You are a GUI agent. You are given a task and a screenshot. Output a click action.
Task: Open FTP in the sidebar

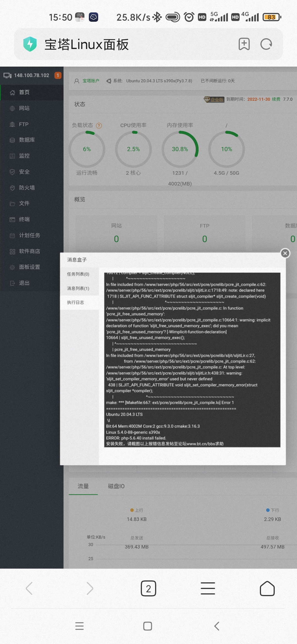[x=32, y=124]
